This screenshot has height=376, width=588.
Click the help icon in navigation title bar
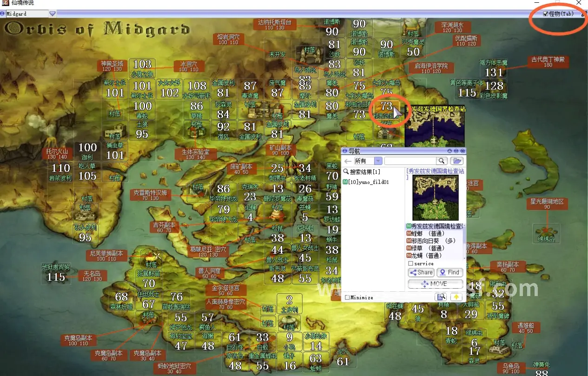(449, 151)
